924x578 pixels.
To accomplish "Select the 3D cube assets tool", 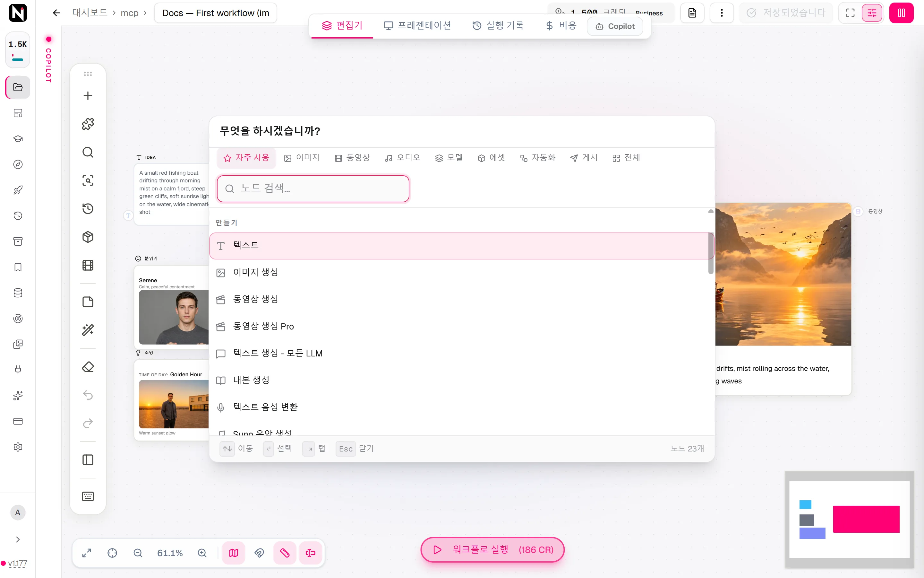I will (88, 237).
